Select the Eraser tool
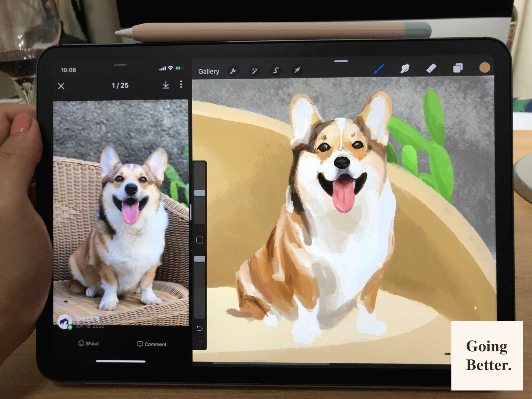The height and width of the screenshot is (399, 532). pos(431,68)
